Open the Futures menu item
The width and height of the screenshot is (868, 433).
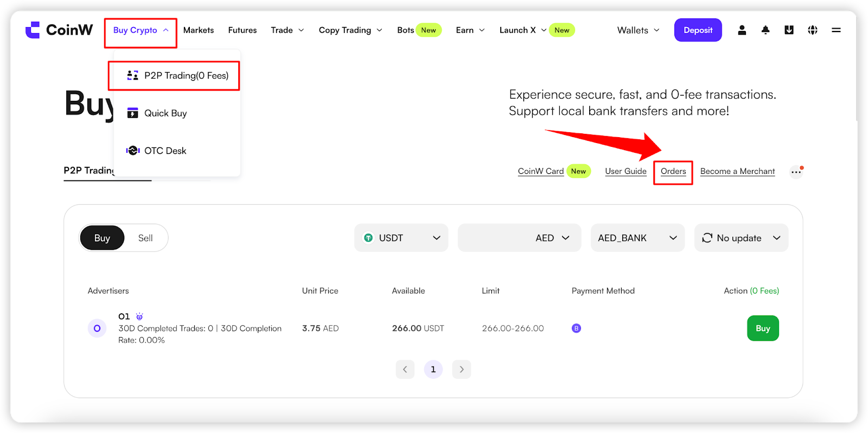pyautogui.click(x=242, y=30)
